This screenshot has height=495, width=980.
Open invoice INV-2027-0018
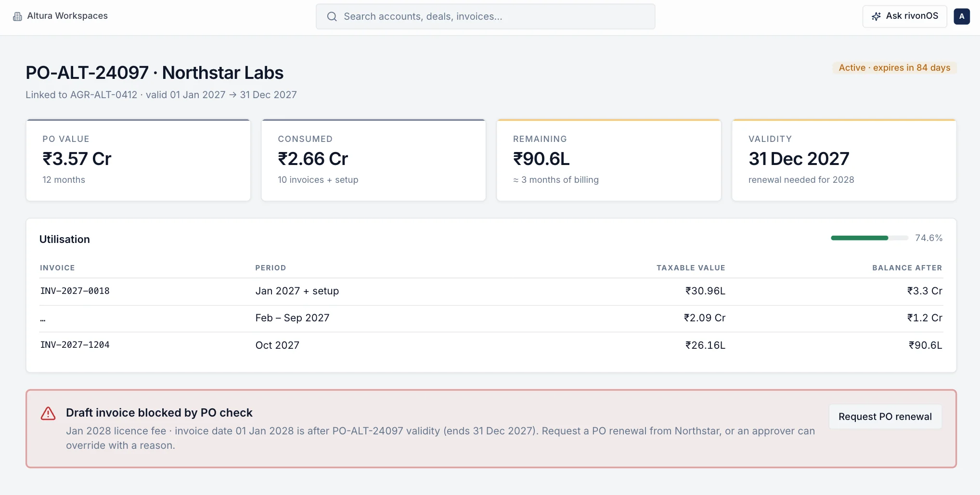tap(75, 291)
